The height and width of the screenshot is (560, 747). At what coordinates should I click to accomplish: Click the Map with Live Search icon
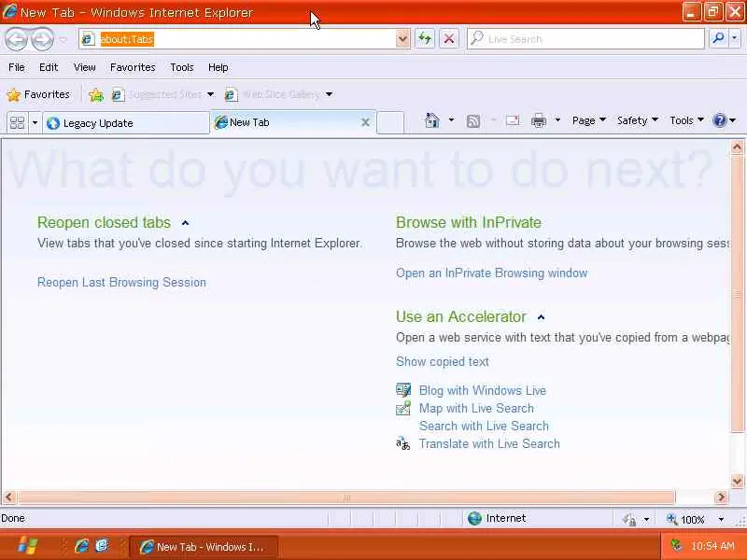(x=403, y=408)
